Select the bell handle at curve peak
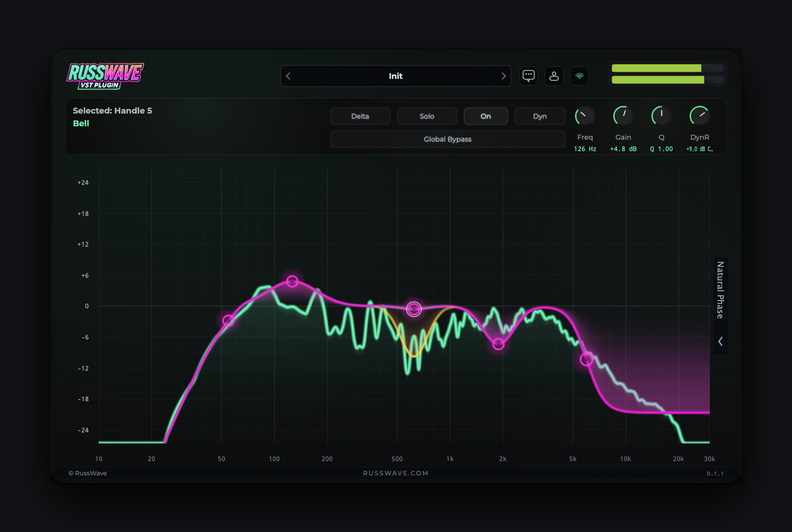Viewport: 792px width, 532px height. [292, 281]
